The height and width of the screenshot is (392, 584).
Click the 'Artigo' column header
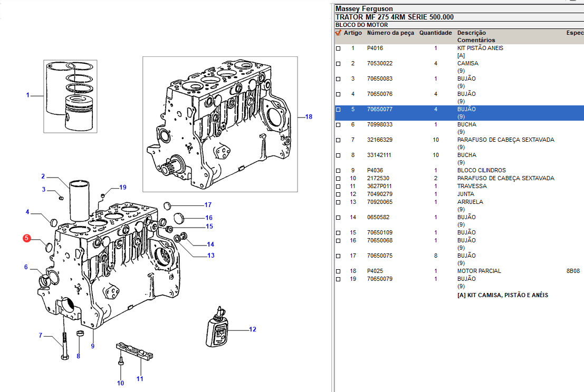tap(353, 33)
